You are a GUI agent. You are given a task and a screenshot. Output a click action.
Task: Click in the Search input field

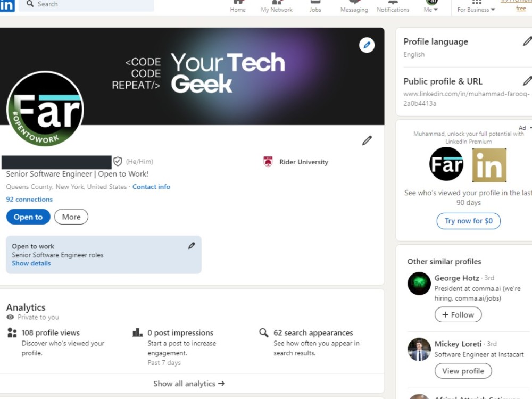click(87, 5)
